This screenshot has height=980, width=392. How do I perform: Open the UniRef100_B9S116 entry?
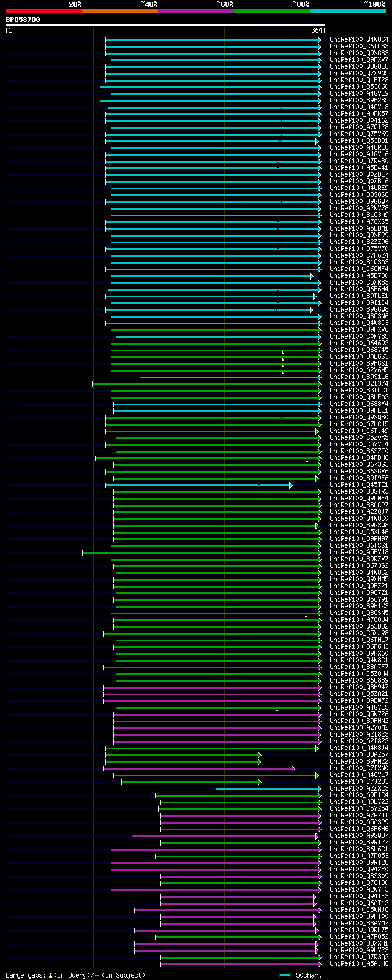point(359,377)
